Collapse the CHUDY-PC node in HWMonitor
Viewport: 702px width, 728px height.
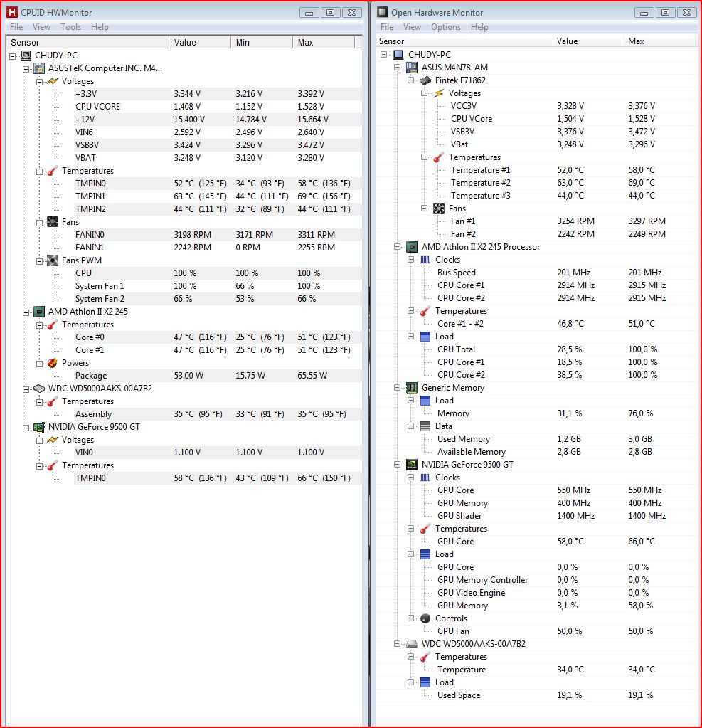tap(13, 56)
